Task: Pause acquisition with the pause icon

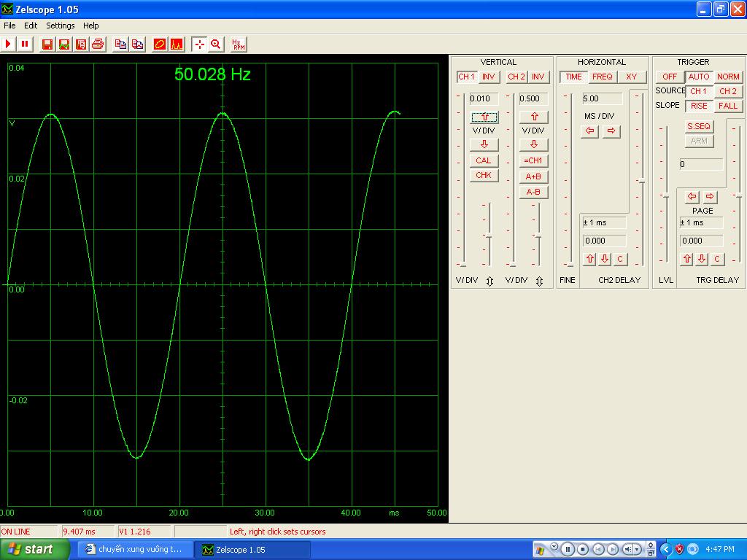Action: point(25,44)
